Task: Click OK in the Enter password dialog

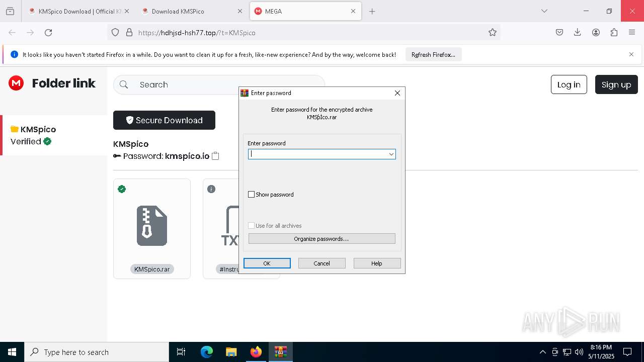Action: click(x=267, y=263)
